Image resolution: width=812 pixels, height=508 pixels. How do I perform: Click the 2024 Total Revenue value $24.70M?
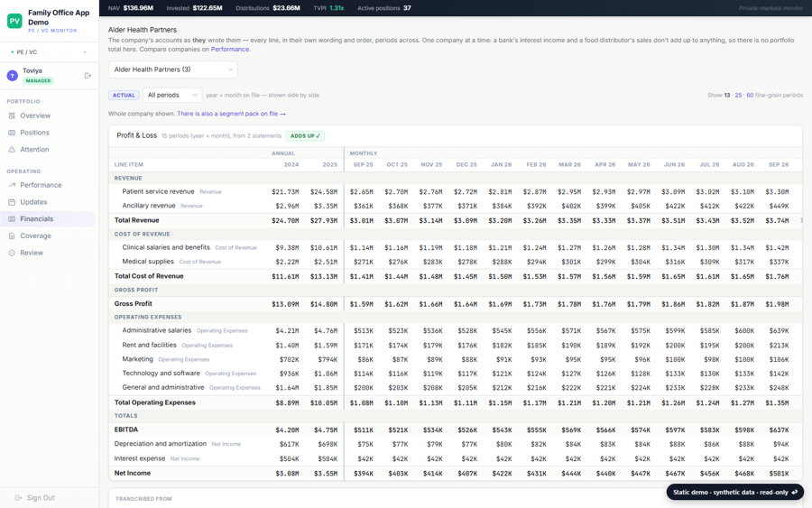point(285,220)
